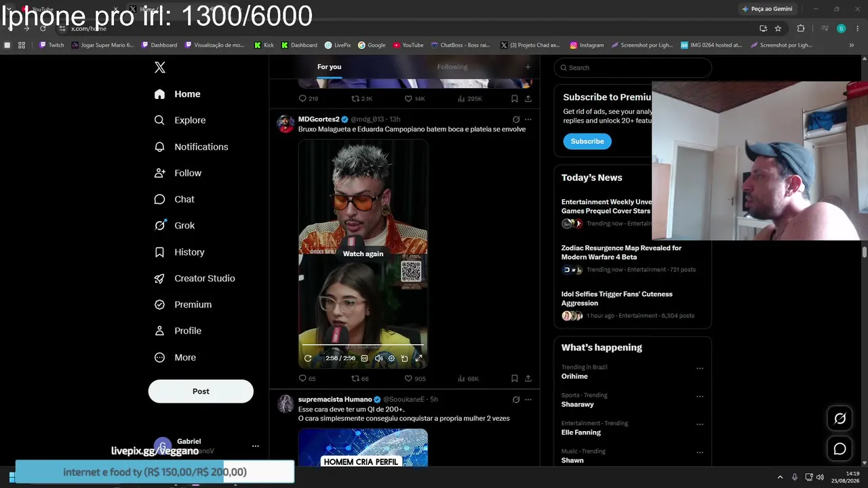
Task: Open Grok icon on supremacista Humano post
Action: pyautogui.click(x=516, y=400)
